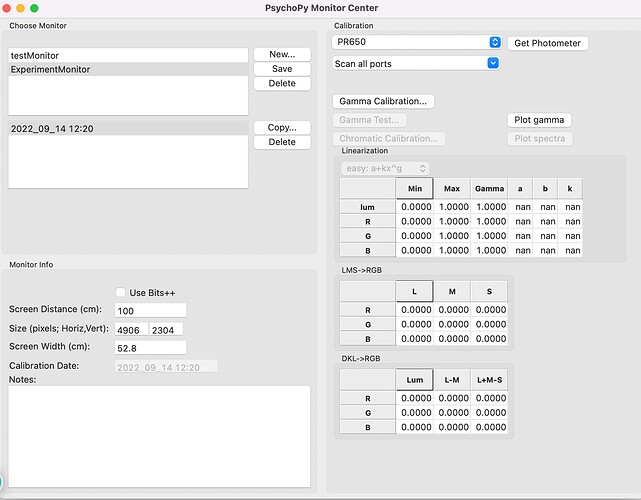Select the R row Lum cell in DKL->RGB
Screen dimensions: 641x500
415,398
